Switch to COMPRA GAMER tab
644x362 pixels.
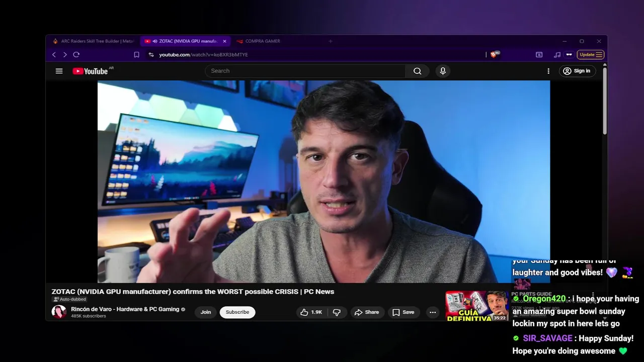[x=262, y=41]
